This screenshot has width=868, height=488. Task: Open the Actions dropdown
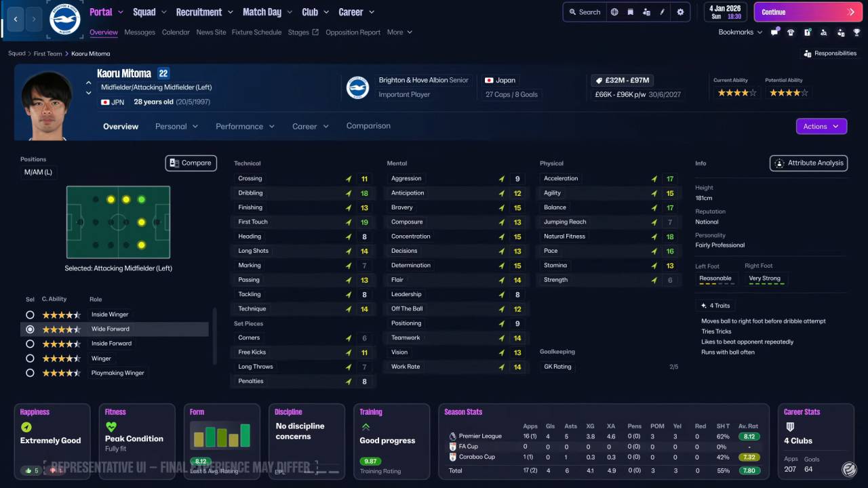point(821,126)
